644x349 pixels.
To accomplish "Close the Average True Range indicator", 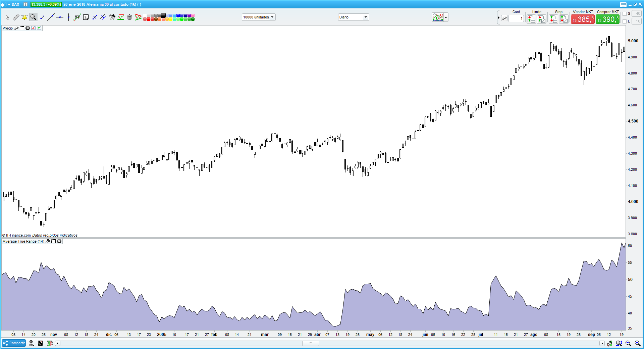I will [59, 241].
